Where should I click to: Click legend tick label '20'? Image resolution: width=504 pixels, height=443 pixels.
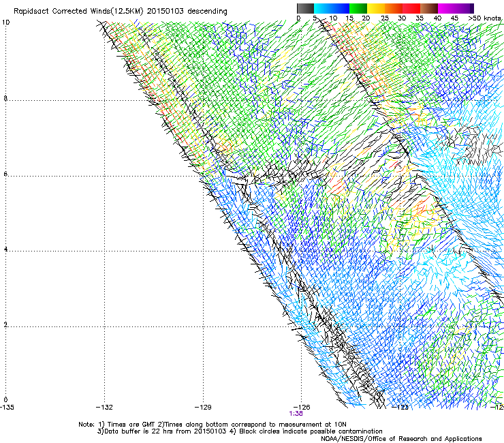pyautogui.click(x=366, y=18)
